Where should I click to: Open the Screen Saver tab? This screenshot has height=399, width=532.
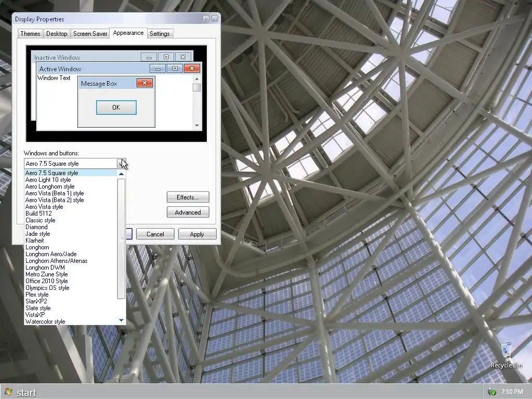[x=90, y=34]
